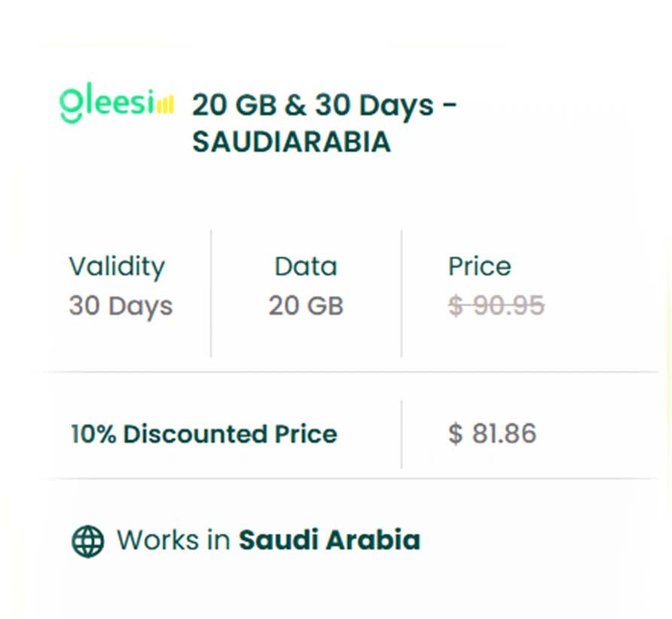Click the Validity label
The height and width of the screenshot is (619, 672).
pyautogui.click(x=117, y=267)
